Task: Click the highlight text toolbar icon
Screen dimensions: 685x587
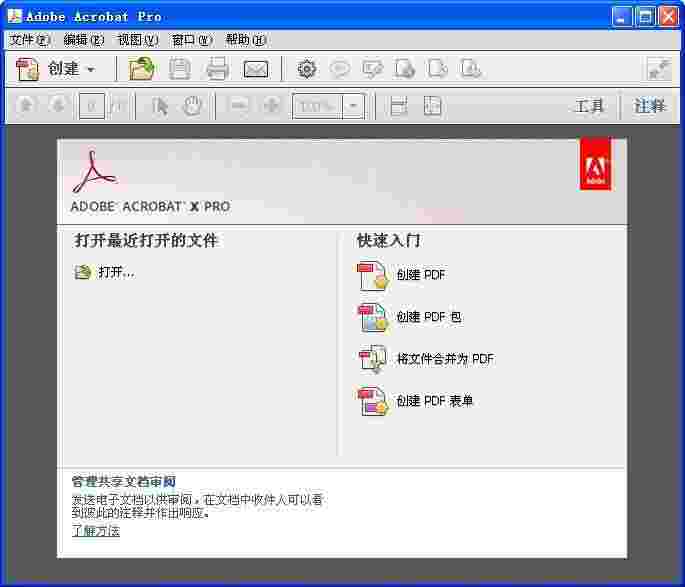Action: pyautogui.click(x=372, y=69)
